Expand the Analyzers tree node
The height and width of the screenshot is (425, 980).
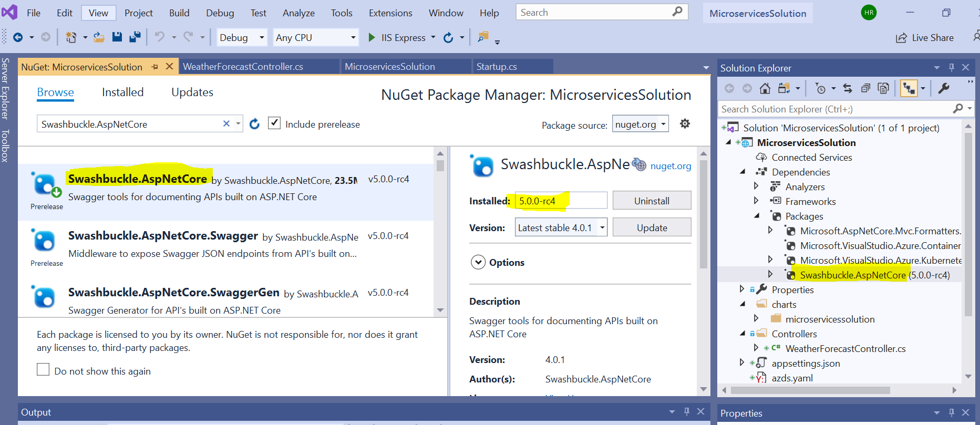click(x=756, y=186)
